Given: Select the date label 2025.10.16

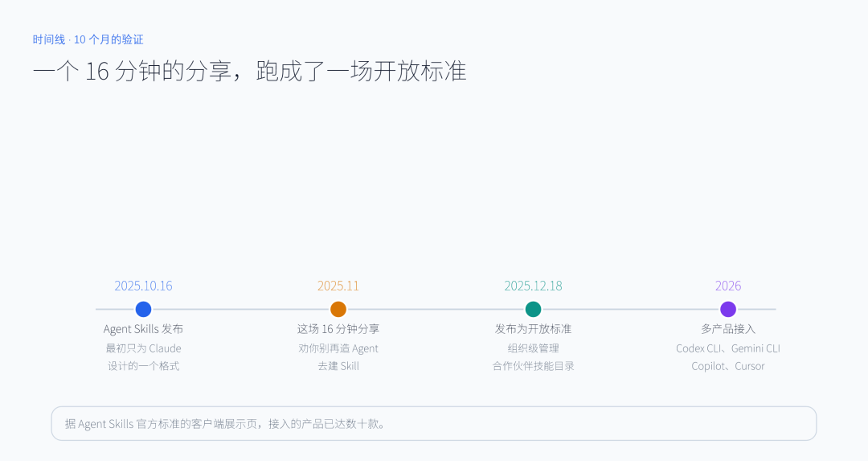Looking at the screenshot, I should tap(143, 286).
